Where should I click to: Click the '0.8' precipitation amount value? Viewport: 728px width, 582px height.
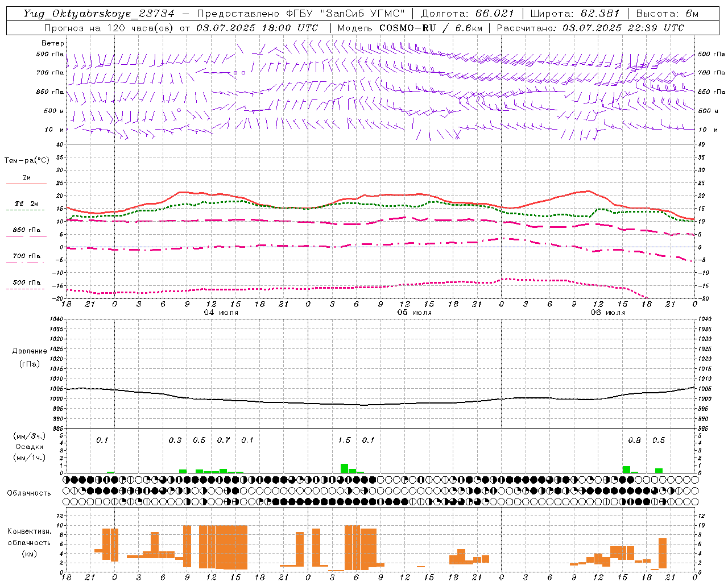[x=634, y=440]
